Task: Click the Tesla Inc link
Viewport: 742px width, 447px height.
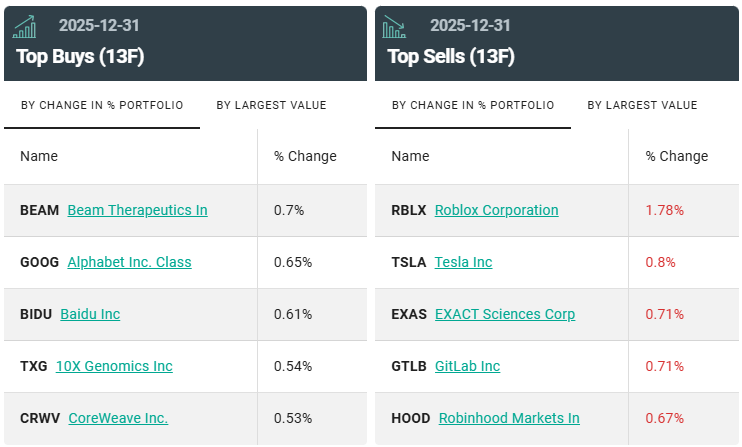Action: pyautogui.click(x=463, y=262)
